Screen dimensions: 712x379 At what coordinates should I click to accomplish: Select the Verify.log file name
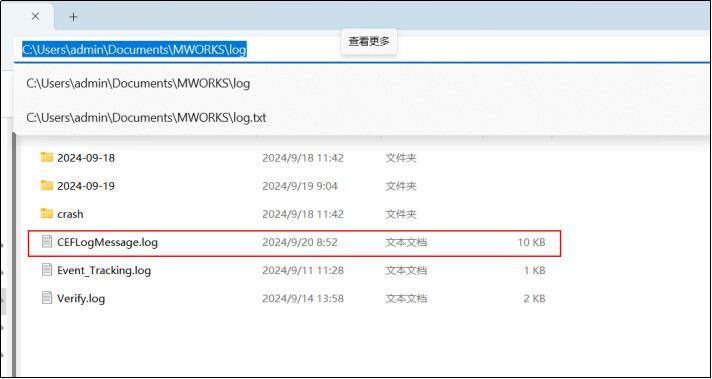pyautogui.click(x=81, y=299)
